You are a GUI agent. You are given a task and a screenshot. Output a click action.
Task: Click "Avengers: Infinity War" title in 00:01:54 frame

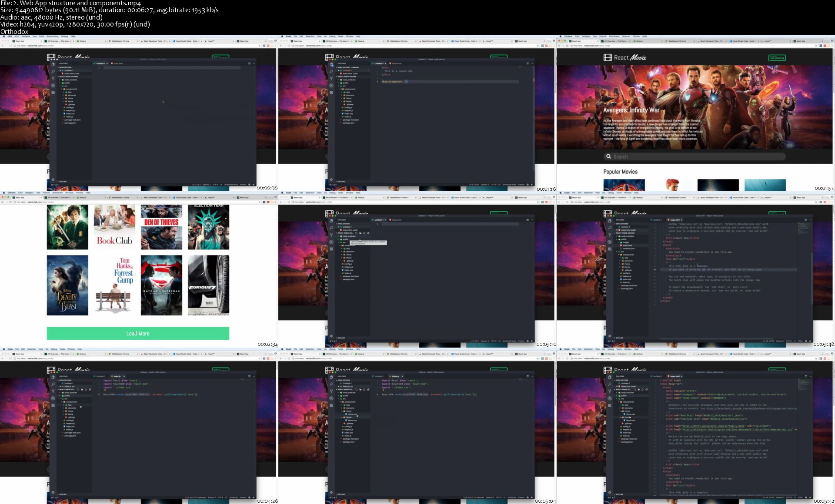(631, 110)
